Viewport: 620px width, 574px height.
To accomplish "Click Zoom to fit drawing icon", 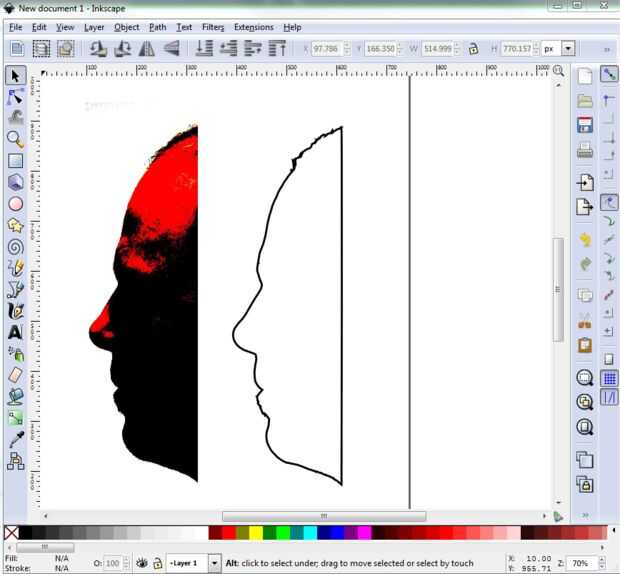I will pos(585,402).
